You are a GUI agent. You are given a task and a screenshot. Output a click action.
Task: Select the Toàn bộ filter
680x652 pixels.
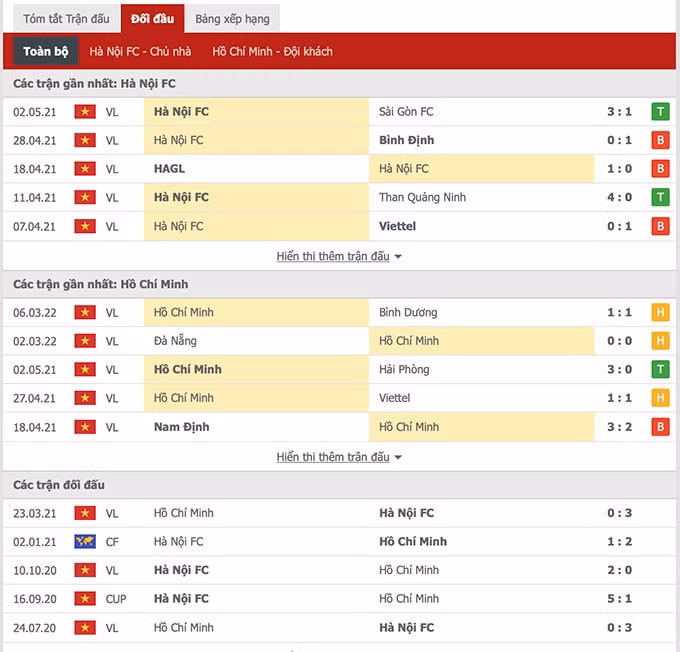(46, 51)
